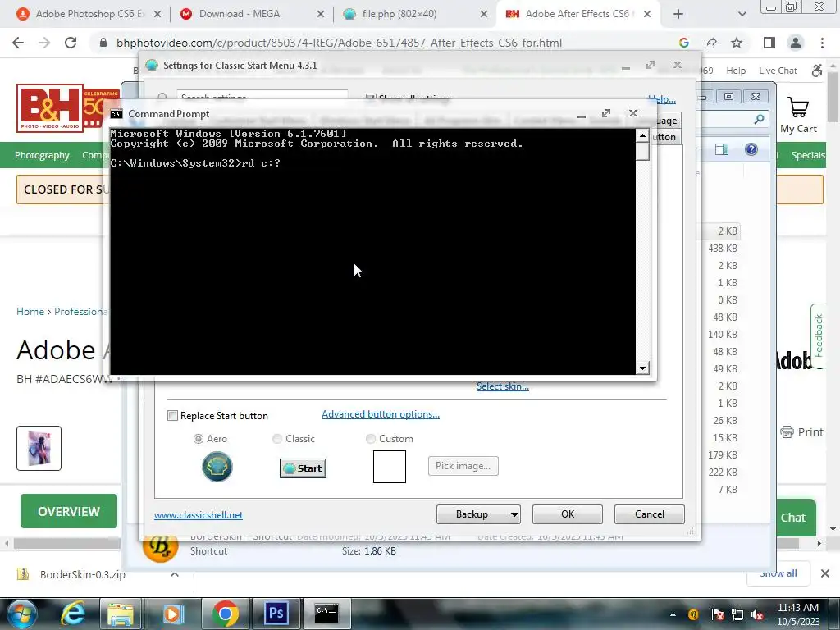Image resolution: width=840 pixels, height=630 pixels.
Task: Toggle Explorer preview pane icon
Action: (722, 149)
